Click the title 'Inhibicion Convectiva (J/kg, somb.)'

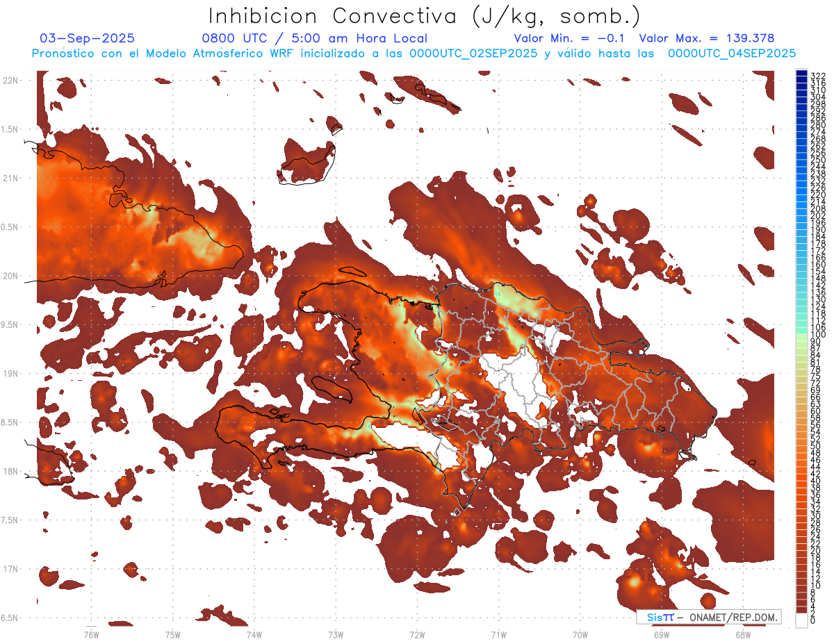[425, 17]
